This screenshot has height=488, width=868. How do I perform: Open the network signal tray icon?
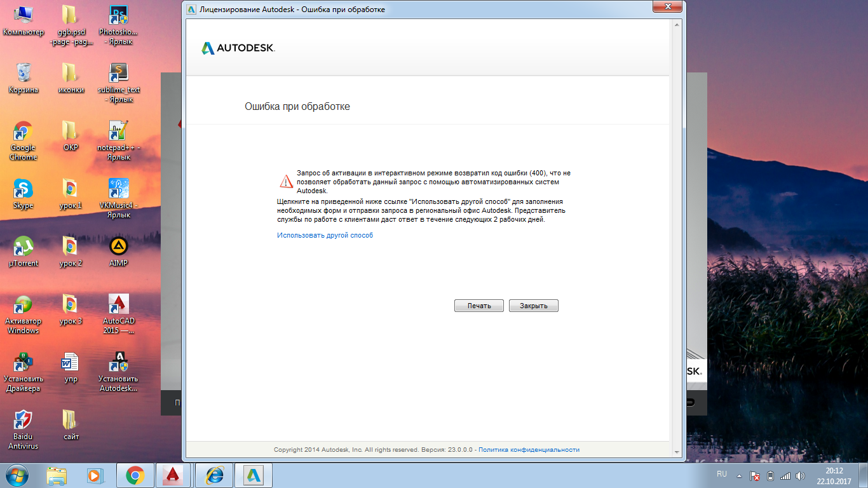pos(785,475)
